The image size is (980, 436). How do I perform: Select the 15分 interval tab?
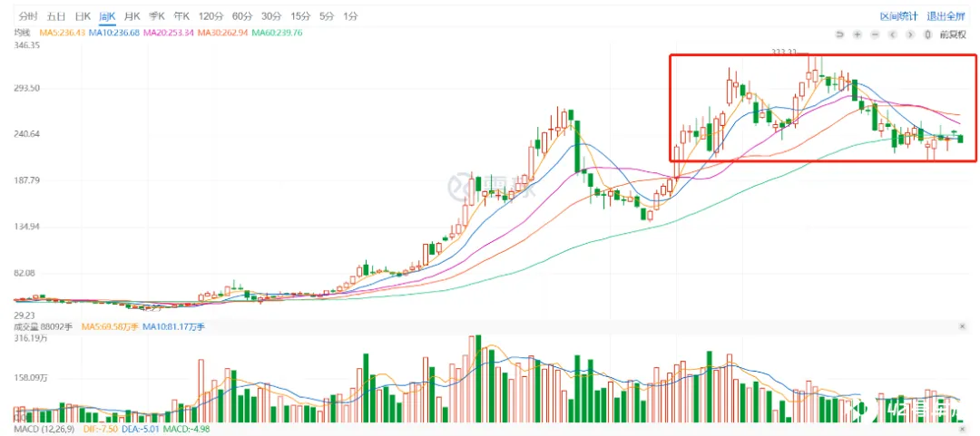pos(300,17)
